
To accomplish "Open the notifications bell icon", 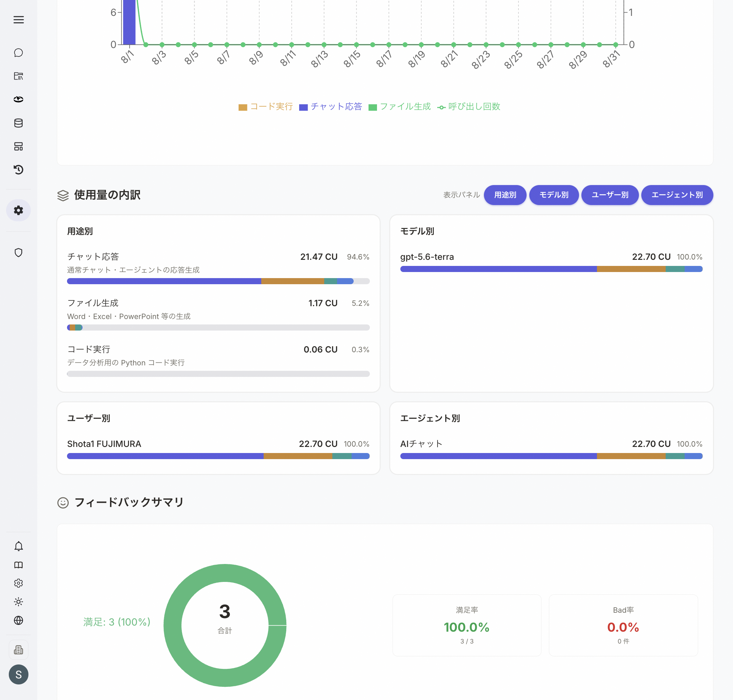I will 18,546.
